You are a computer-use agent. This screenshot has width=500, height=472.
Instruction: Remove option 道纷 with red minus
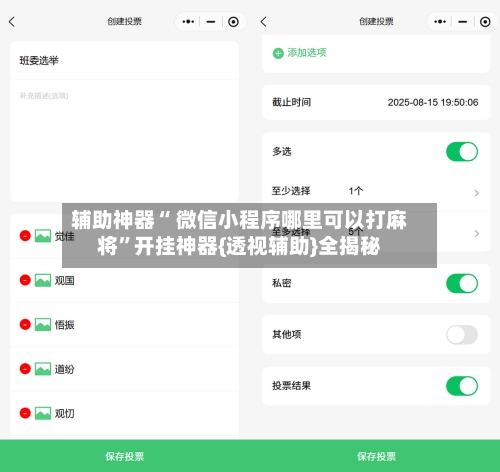pyautogui.click(x=25, y=369)
